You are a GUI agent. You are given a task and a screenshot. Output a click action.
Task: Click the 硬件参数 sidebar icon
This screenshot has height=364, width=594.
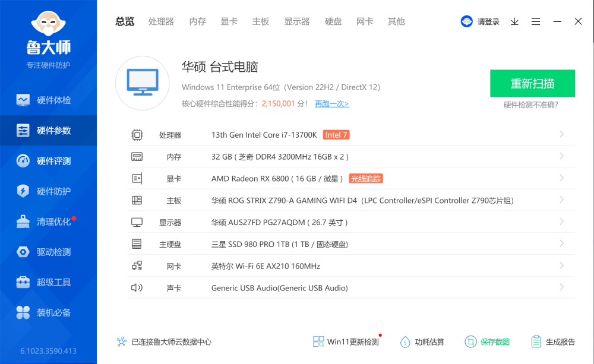[23, 130]
